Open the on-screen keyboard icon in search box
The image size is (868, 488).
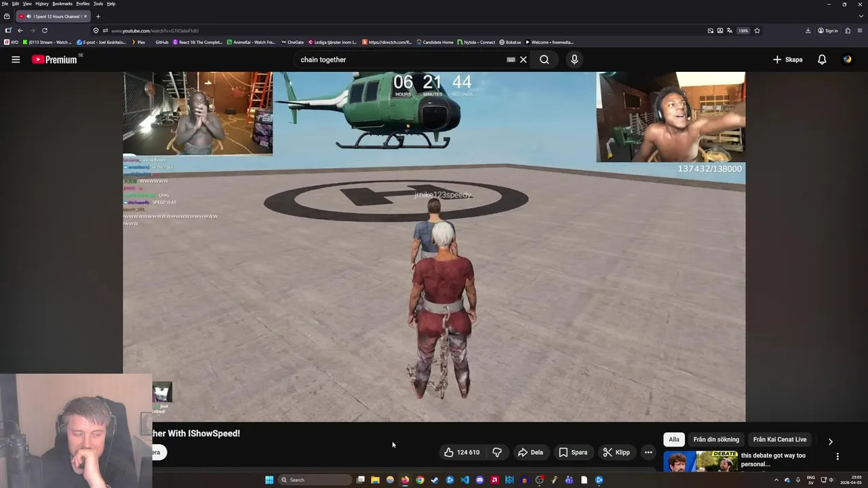click(511, 60)
